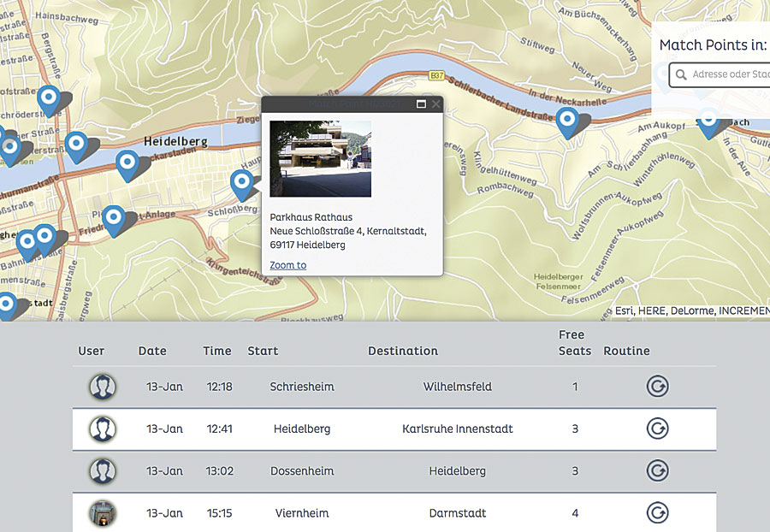This screenshot has height=532, width=770.
Task: Click the photo avatar on the Viernheim row
Action: coord(103,512)
